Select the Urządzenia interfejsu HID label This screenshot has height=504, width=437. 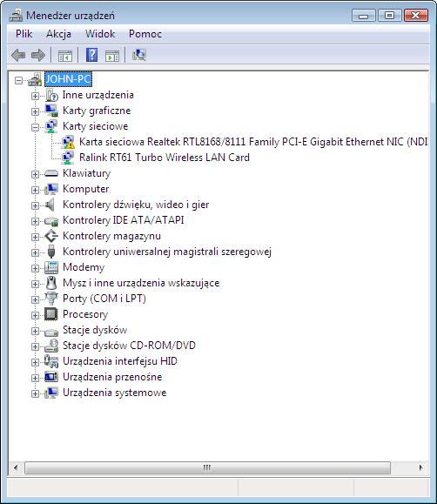(x=120, y=361)
